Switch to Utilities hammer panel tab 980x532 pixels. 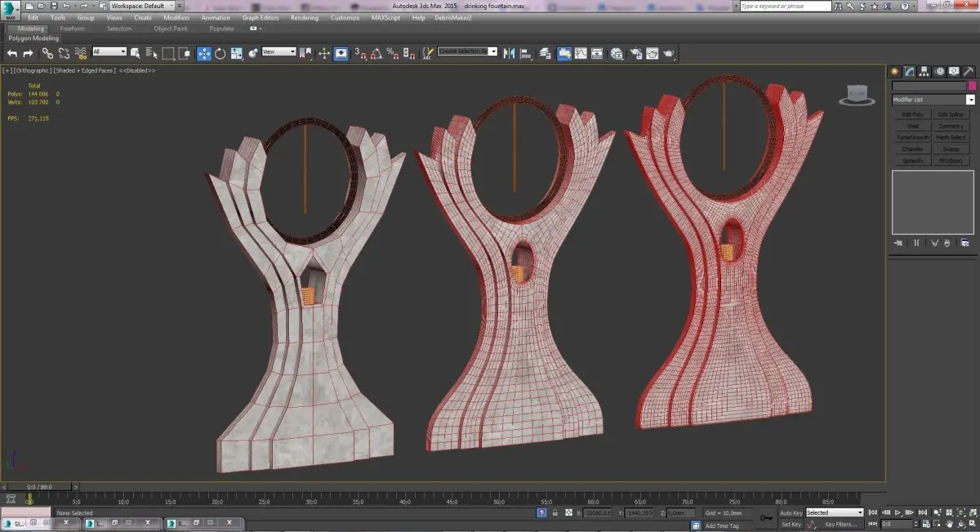(969, 71)
